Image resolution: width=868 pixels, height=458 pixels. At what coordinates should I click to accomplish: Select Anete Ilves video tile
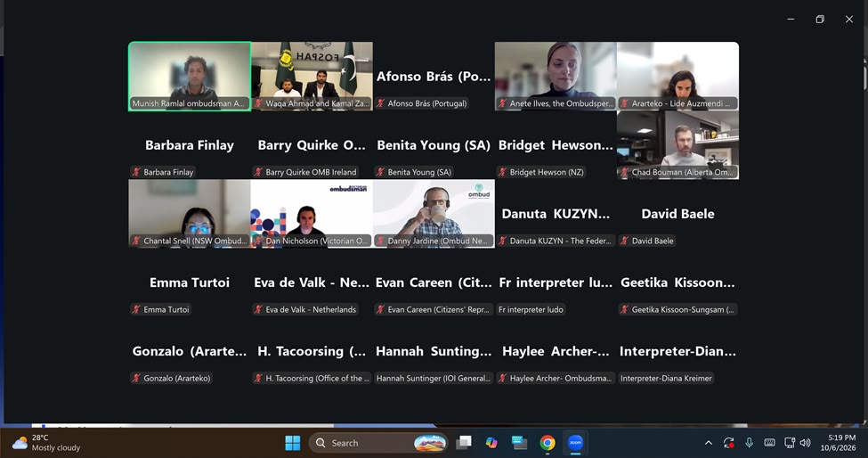pyautogui.click(x=556, y=77)
